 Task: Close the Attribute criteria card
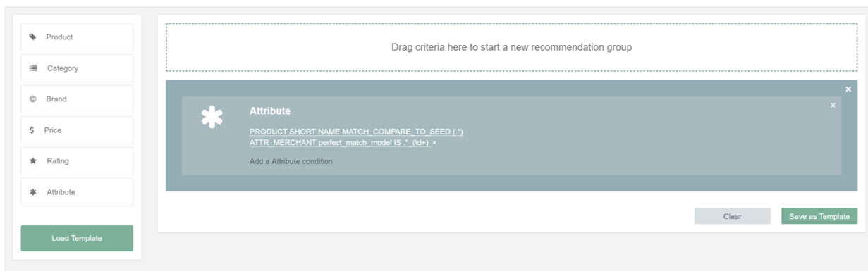tap(833, 105)
